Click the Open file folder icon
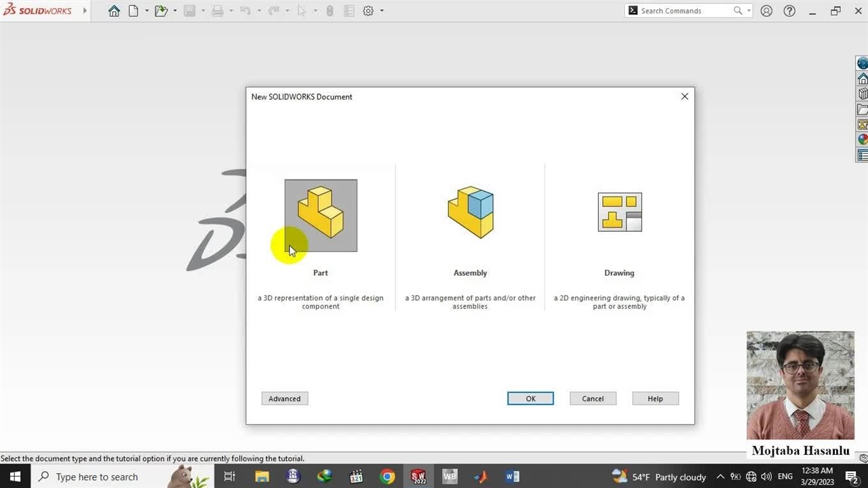Screen dimensions: 868x488 coord(161,11)
